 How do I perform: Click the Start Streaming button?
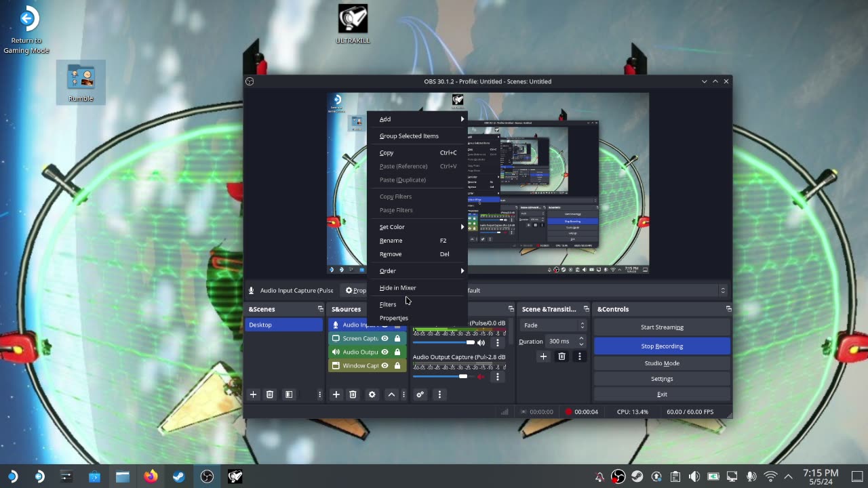662,327
